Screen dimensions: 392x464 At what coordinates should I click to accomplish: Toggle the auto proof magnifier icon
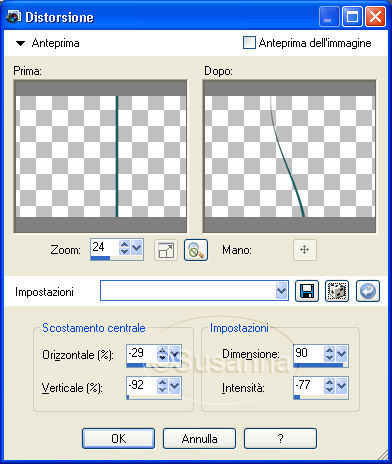(x=196, y=250)
